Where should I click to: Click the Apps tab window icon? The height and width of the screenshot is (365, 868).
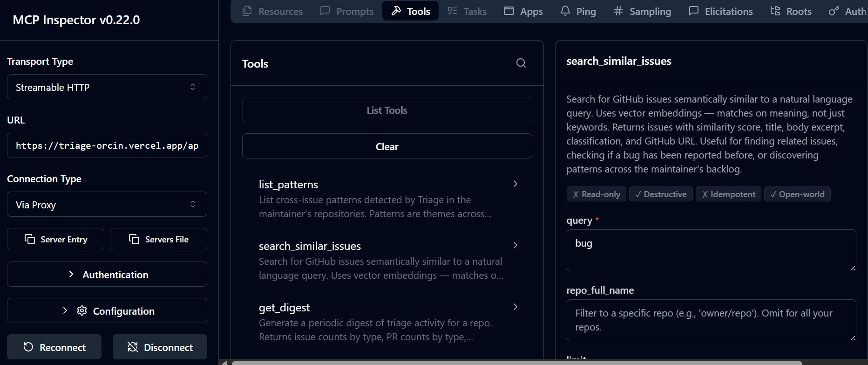(509, 10)
